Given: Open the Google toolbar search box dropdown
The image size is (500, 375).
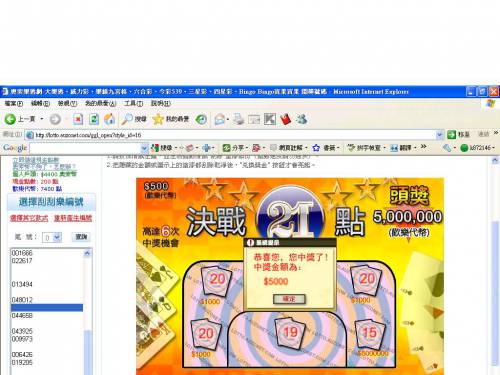Looking at the screenshot, I should click(x=144, y=148).
